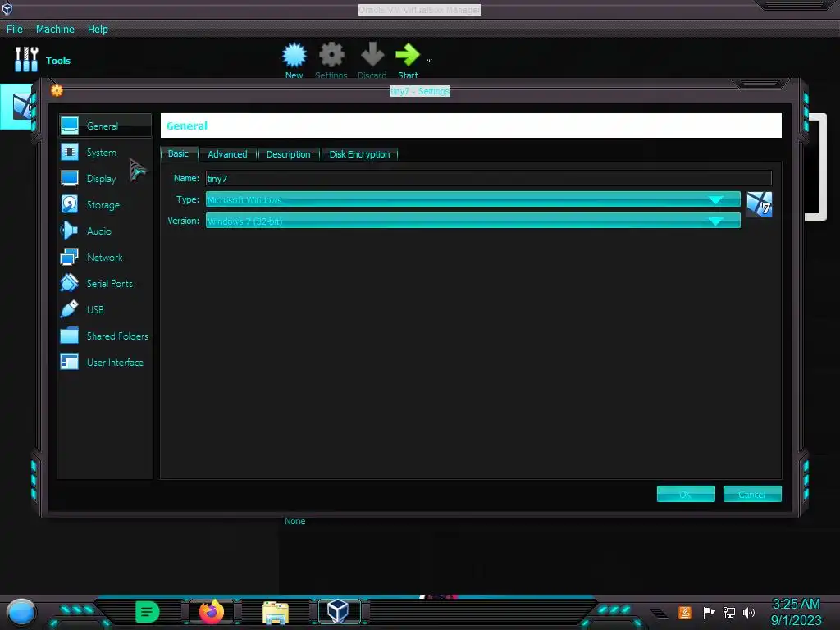
Task: Open the Display settings category
Action: coord(105,178)
